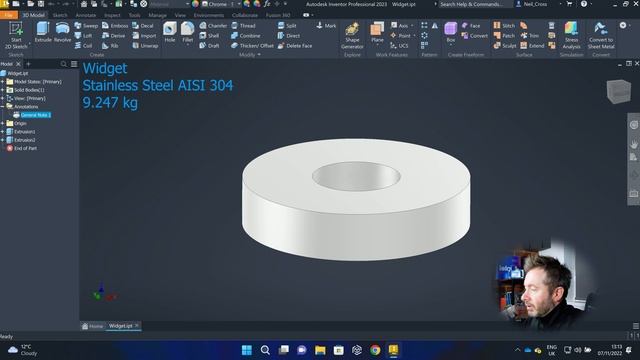Switch to the Home document tab

92,326
